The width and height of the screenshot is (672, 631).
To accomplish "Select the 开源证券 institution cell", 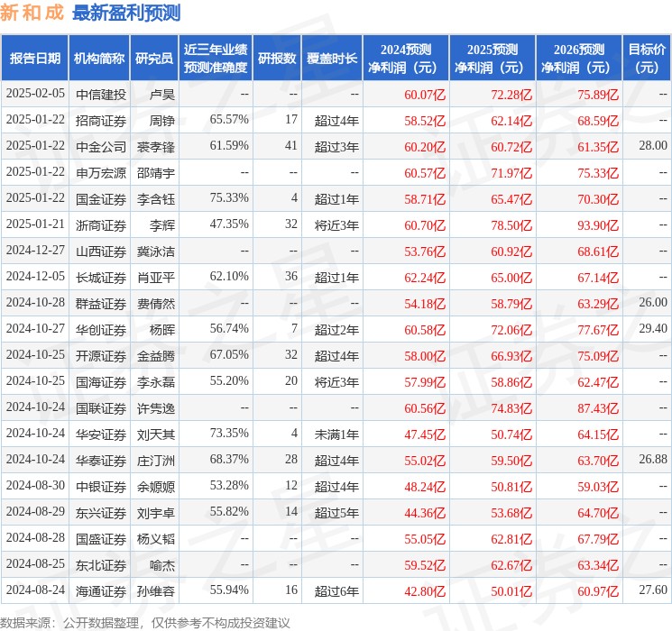I will tap(101, 356).
